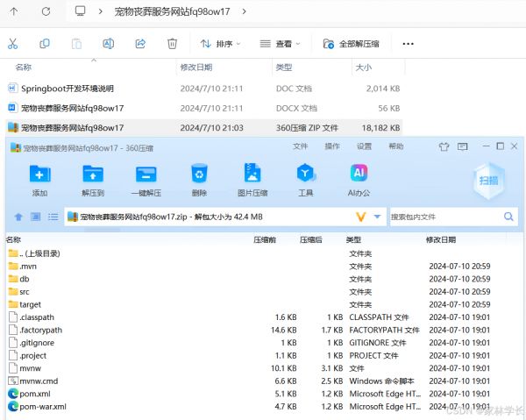526x420 pixels.
Task: Expand chevron after the monitor icon
Action: coord(100,11)
